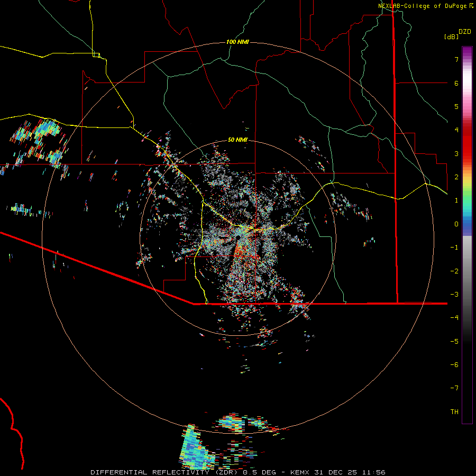
Task: Click the "-2" value on the color scale
Action: 454,271
